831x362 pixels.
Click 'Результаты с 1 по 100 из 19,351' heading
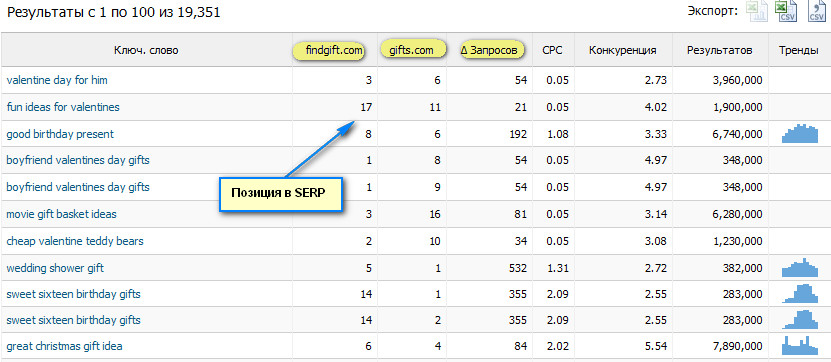point(113,12)
